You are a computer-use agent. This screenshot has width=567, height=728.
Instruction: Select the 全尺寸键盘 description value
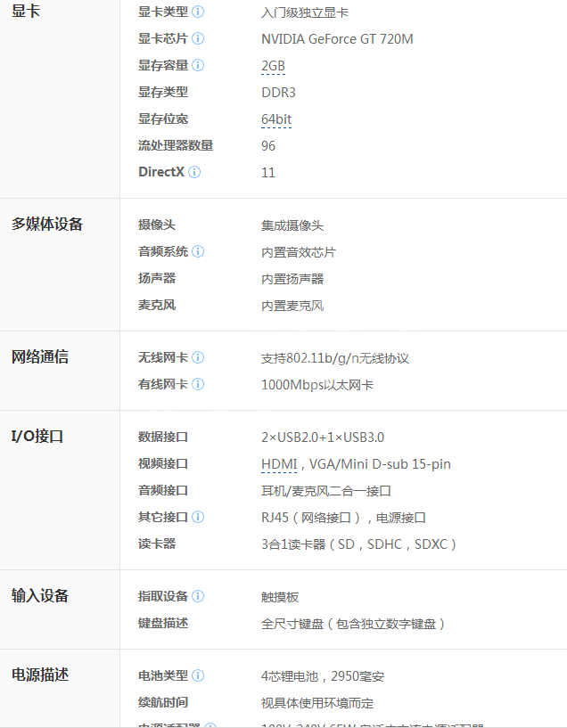click(x=353, y=624)
